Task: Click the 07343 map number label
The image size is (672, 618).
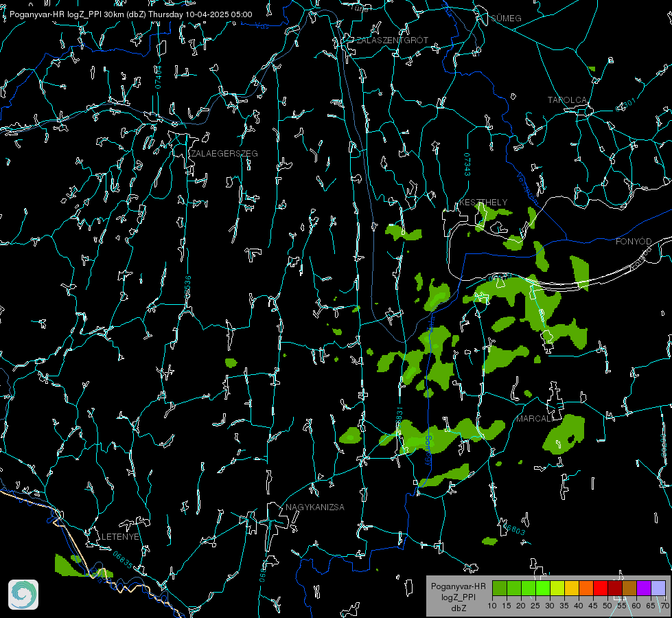Action: (467, 164)
